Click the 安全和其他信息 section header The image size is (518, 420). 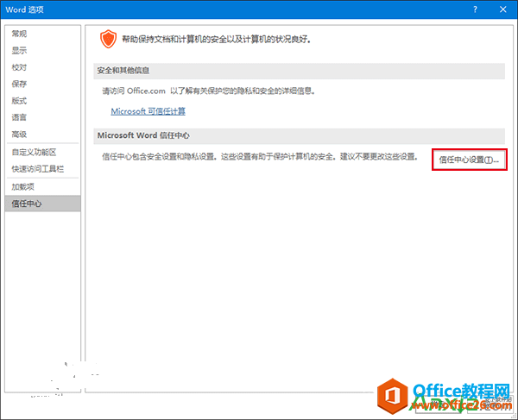coord(299,71)
